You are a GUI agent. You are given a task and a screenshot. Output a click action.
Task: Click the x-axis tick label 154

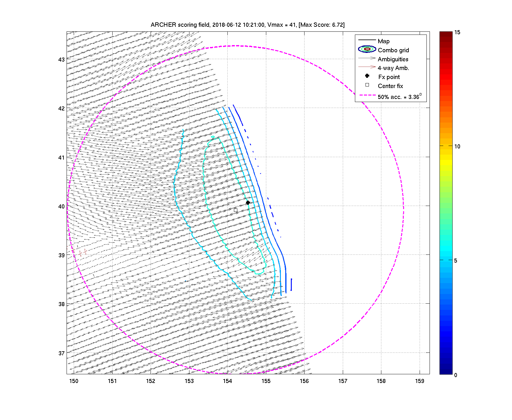tap(227, 381)
